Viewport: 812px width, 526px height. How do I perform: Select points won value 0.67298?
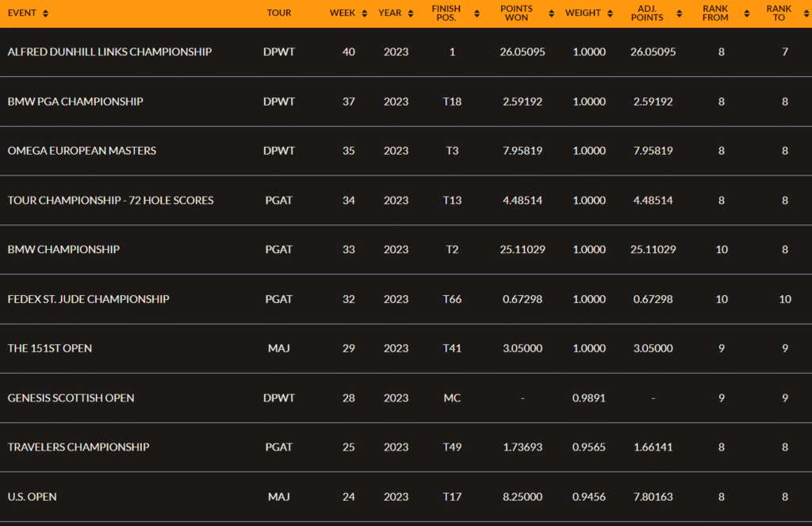pyautogui.click(x=523, y=300)
